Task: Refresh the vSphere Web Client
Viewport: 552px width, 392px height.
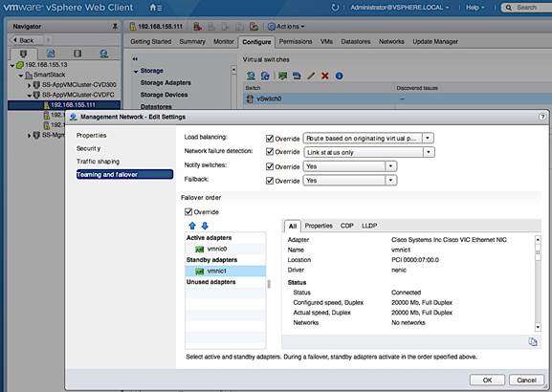Action: click(335, 8)
